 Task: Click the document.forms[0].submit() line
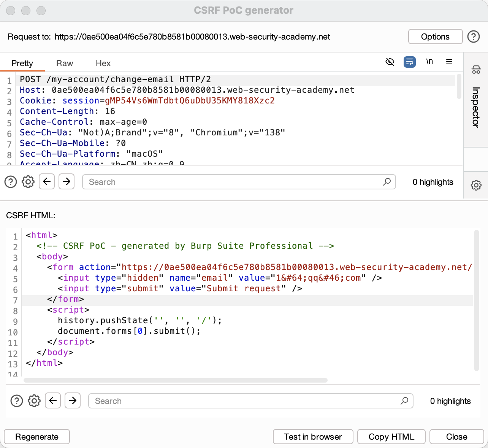(129, 331)
